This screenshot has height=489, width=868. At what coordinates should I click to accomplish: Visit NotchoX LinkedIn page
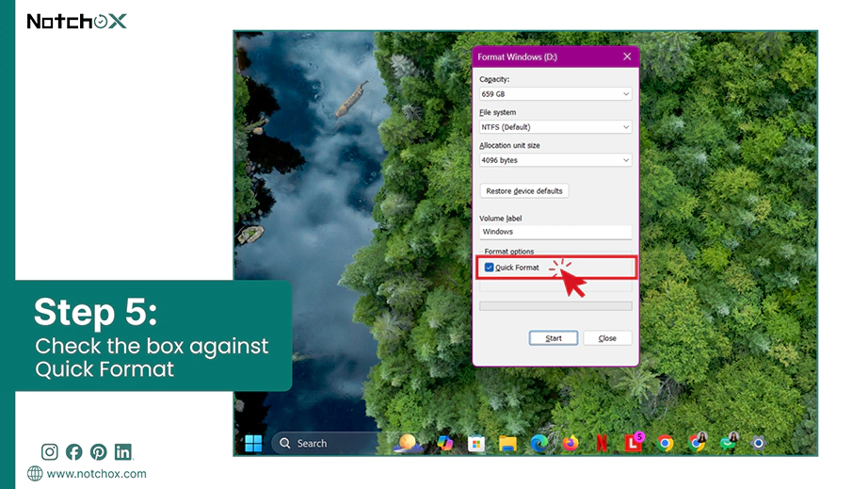tap(123, 452)
